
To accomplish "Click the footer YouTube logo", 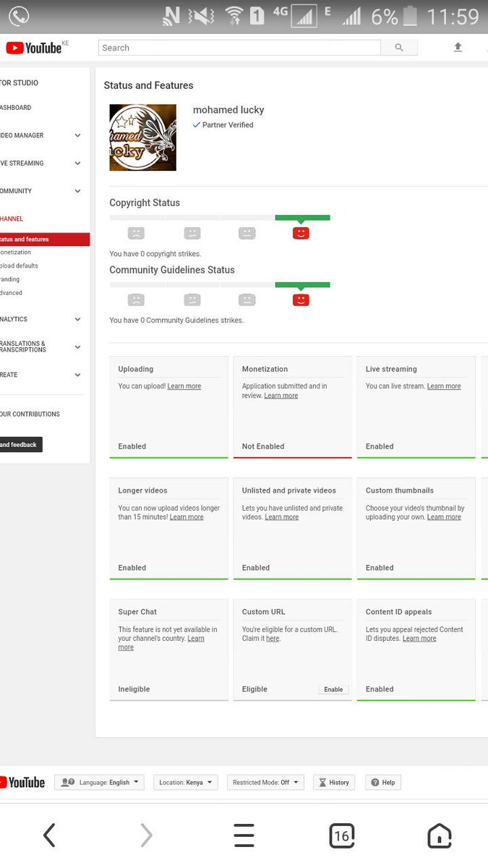I will click(23, 782).
